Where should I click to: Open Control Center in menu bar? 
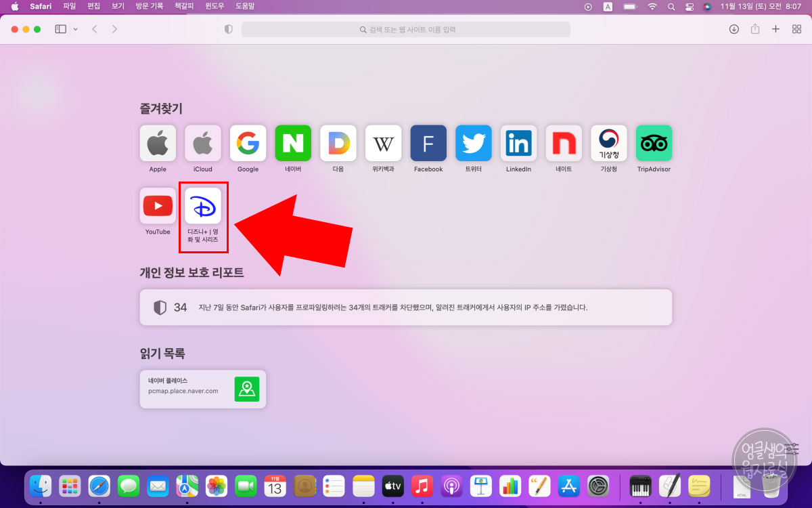coord(690,6)
